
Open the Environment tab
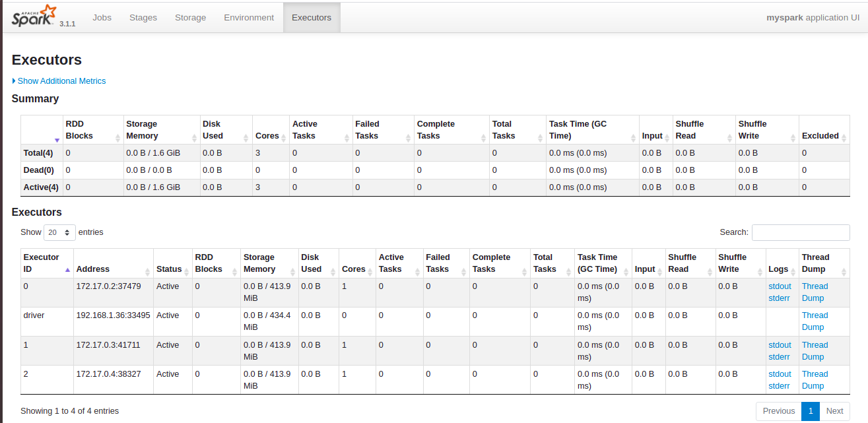[x=248, y=17]
